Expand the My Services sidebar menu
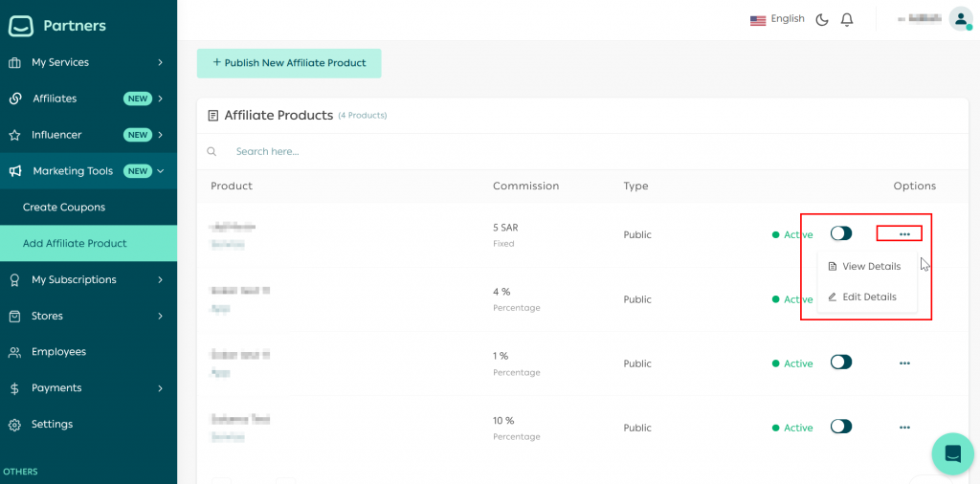Image resolution: width=980 pixels, height=484 pixels. (x=88, y=62)
